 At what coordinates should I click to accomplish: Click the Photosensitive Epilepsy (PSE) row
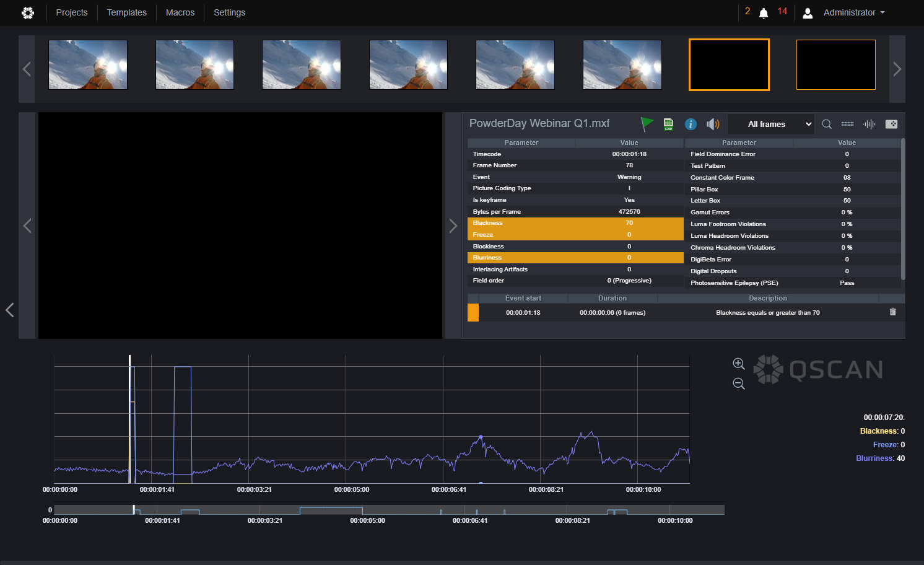793,283
